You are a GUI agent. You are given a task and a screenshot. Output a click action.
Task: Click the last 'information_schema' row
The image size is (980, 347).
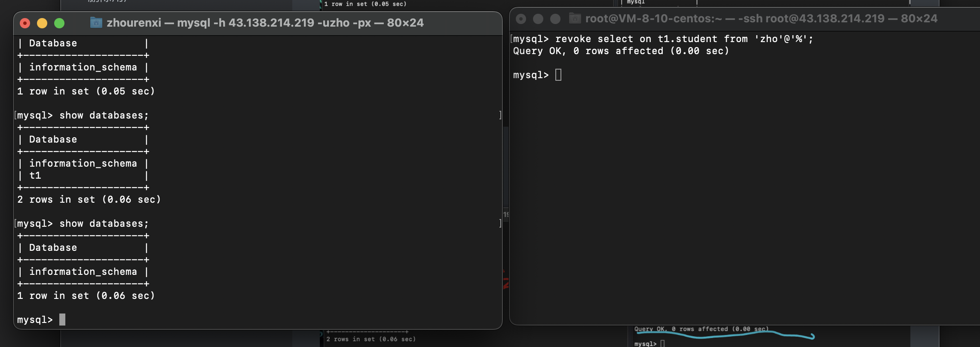tap(83, 272)
